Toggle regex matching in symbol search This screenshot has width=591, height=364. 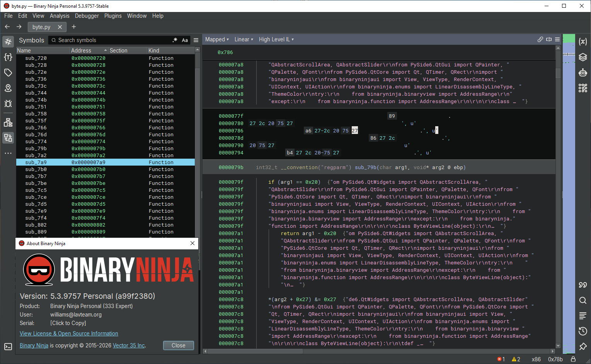pos(175,40)
